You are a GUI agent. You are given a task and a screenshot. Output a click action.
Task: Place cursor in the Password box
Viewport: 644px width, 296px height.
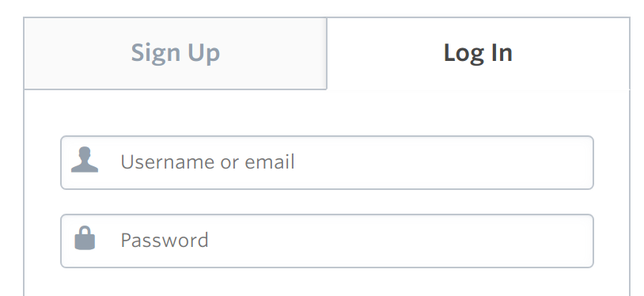pos(327,241)
